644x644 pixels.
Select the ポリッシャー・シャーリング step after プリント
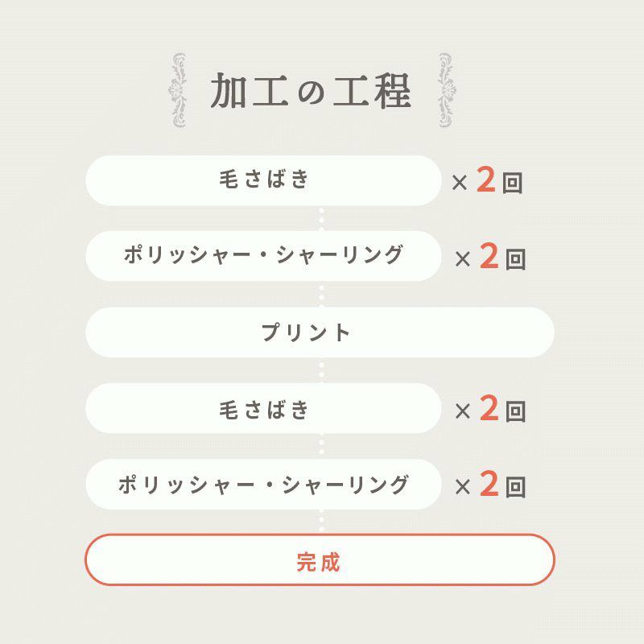pyautogui.click(x=263, y=485)
